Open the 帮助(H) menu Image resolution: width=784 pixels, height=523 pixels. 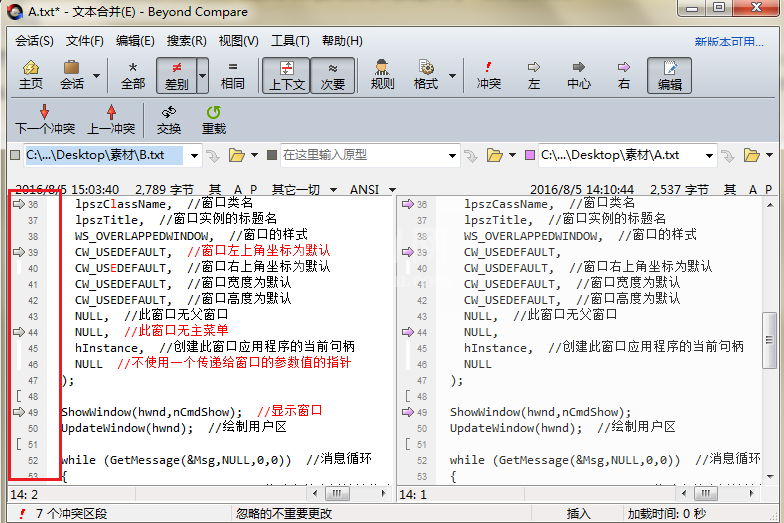coord(342,41)
